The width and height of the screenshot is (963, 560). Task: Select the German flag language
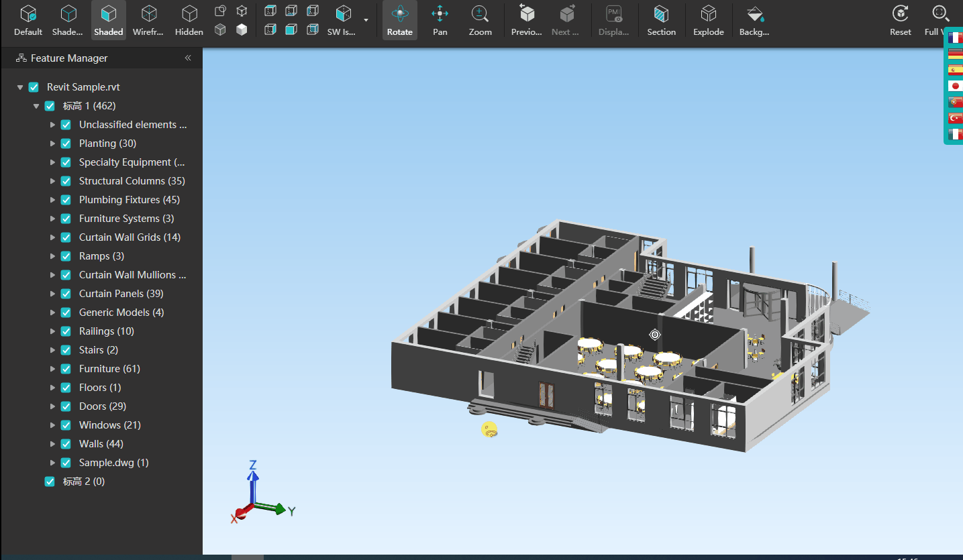pyautogui.click(x=956, y=54)
